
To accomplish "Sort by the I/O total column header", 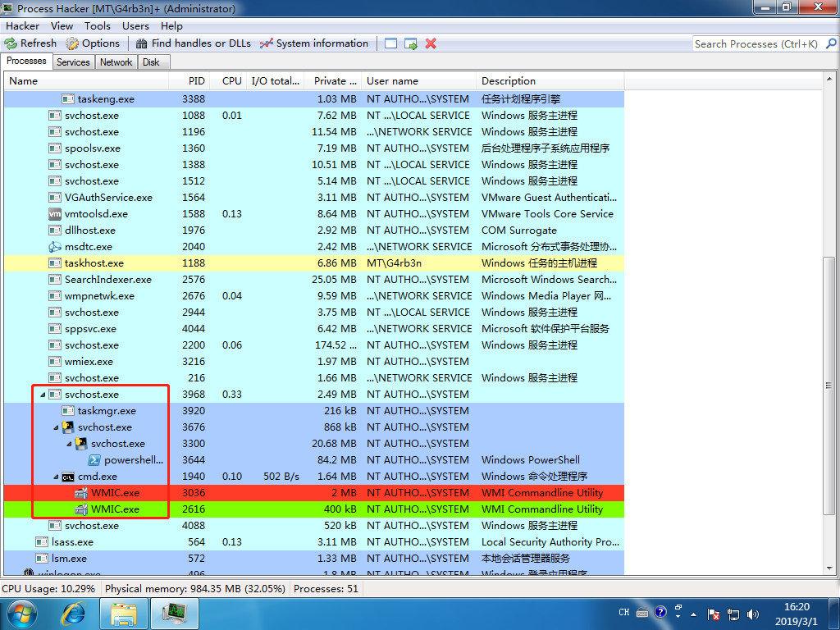I will pyautogui.click(x=276, y=81).
